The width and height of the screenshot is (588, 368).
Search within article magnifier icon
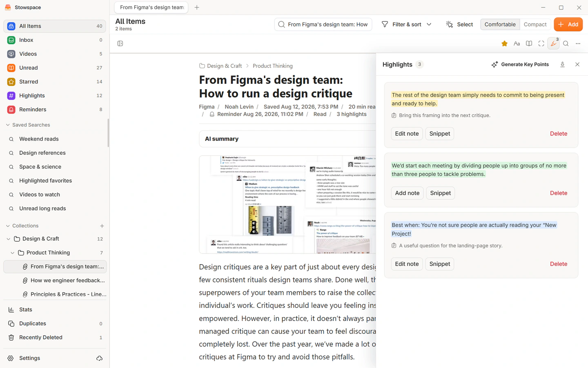(x=566, y=43)
